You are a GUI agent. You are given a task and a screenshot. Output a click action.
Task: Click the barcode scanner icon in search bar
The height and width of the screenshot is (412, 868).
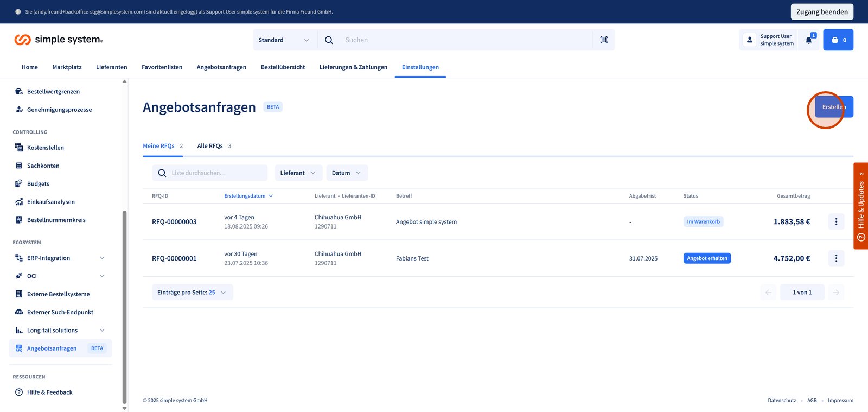604,40
